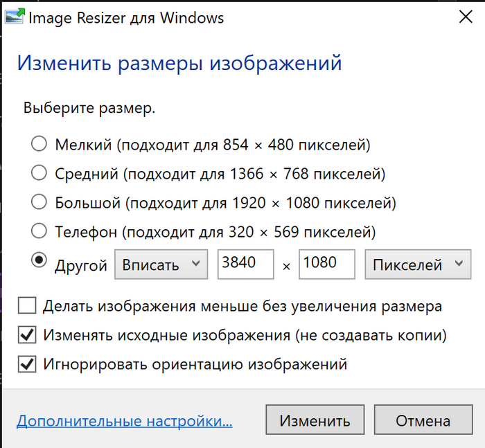
Task: Click the Отмена button
Action: tap(423, 420)
